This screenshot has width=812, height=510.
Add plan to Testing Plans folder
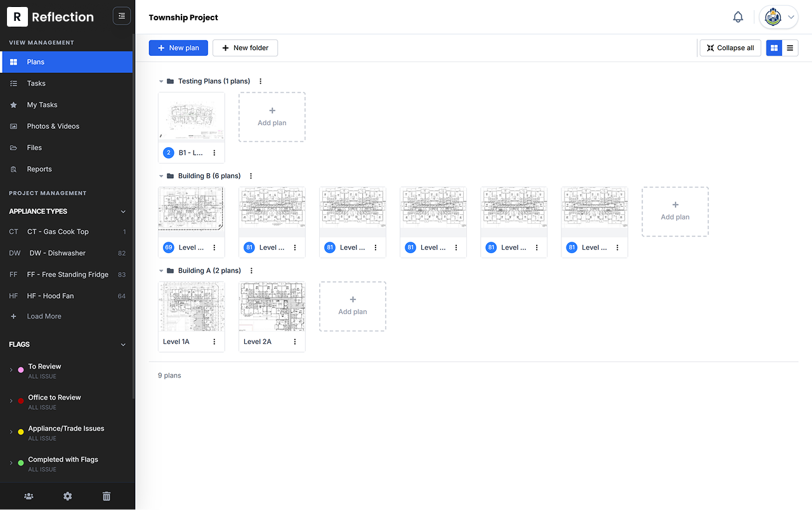point(272,117)
